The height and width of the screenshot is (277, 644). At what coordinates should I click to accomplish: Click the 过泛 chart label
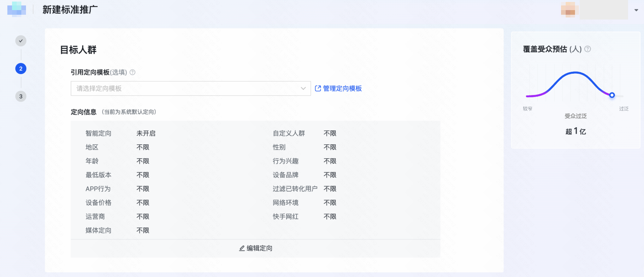coord(624,109)
